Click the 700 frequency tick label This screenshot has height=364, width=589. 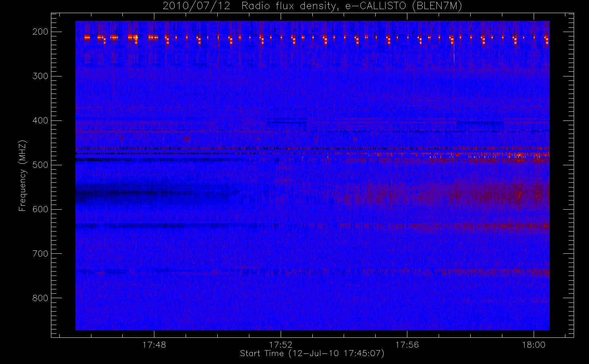point(40,254)
